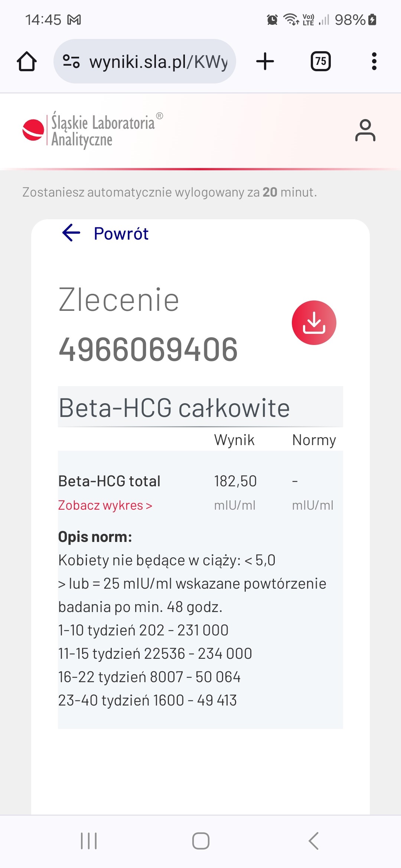Download the results with red download button
This screenshot has width=401, height=868.
pos(314,323)
